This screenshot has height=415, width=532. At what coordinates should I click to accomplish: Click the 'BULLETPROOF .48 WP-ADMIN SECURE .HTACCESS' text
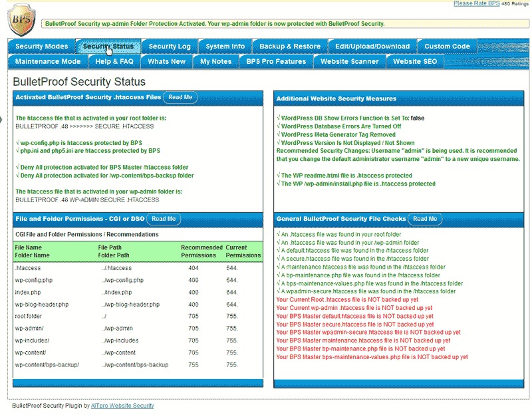tap(87, 200)
